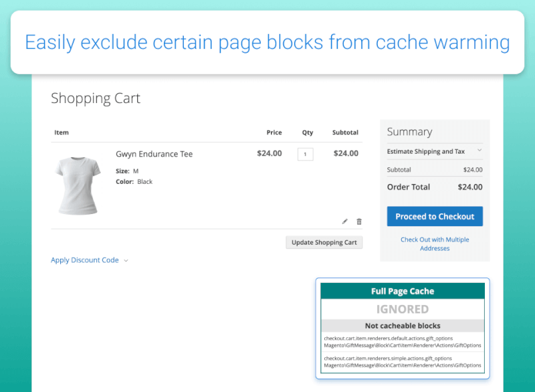Click the chevron beside Apply Discount Code
Screen dimensions: 535x392
tap(126, 261)
